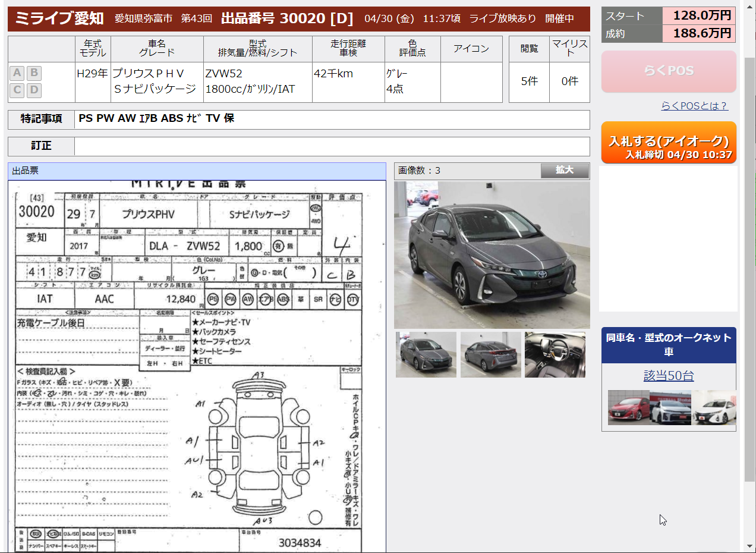Image resolution: width=756 pixels, height=553 pixels.
Task: Click the D grade icon
Action: click(x=34, y=90)
